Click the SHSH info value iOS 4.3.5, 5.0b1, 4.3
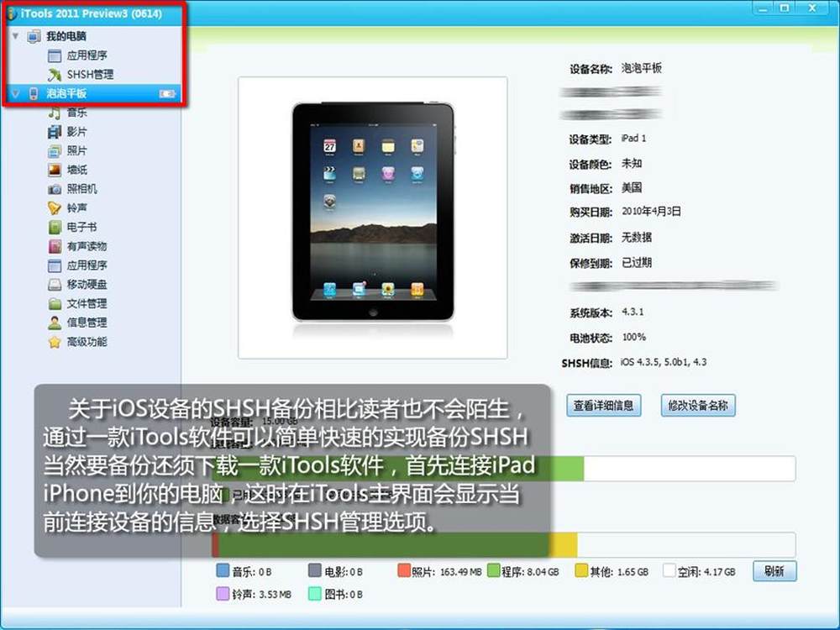The width and height of the screenshot is (840, 630). click(664, 362)
